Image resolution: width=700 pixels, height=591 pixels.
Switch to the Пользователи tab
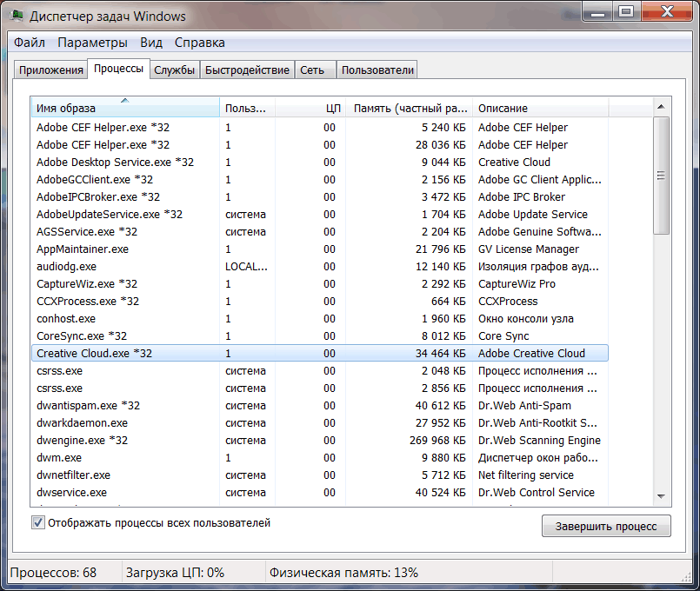point(377,70)
